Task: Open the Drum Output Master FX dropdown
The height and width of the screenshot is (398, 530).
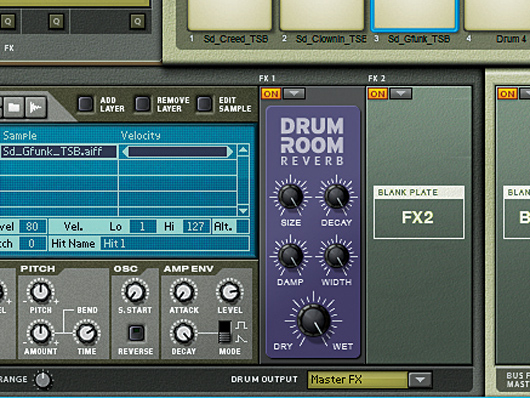Action: coord(420,380)
